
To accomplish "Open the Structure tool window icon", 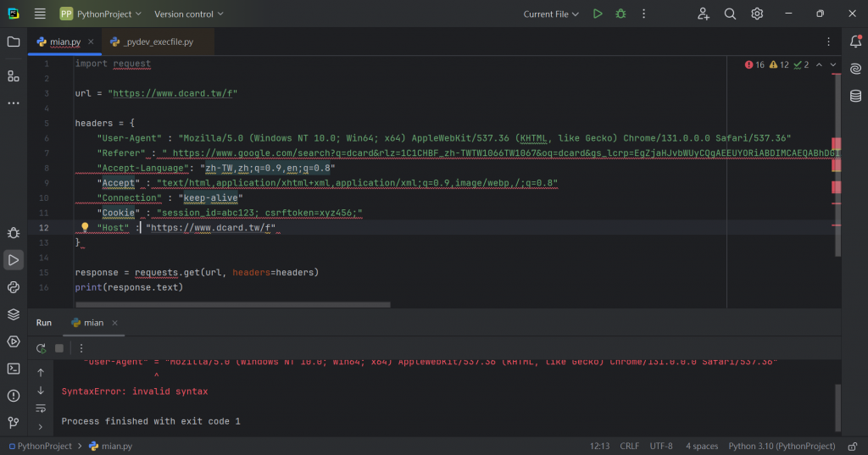I will [14, 76].
